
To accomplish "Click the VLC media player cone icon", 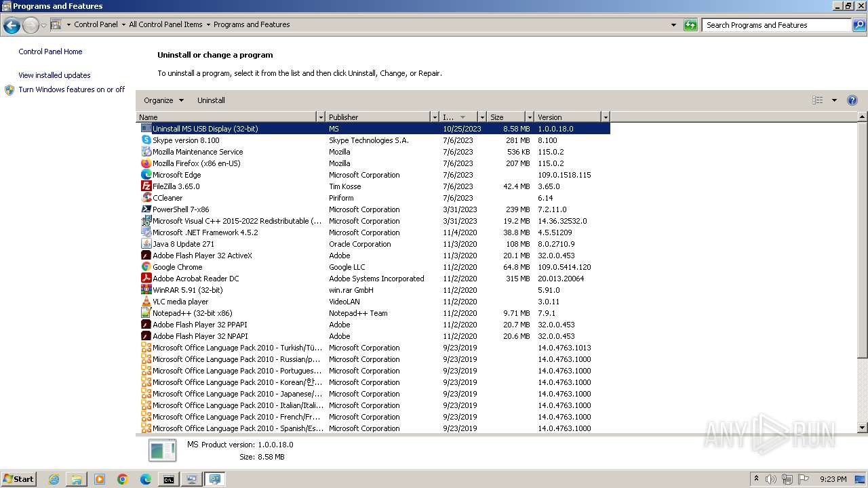I will (x=146, y=302).
